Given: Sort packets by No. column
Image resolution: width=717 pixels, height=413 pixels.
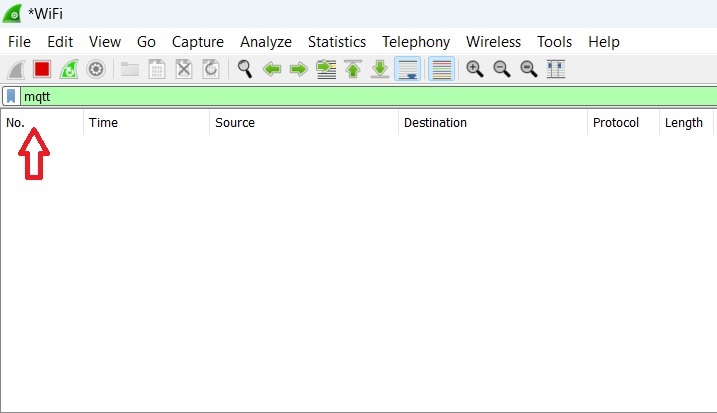Looking at the screenshot, I should (x=42, y=123).
